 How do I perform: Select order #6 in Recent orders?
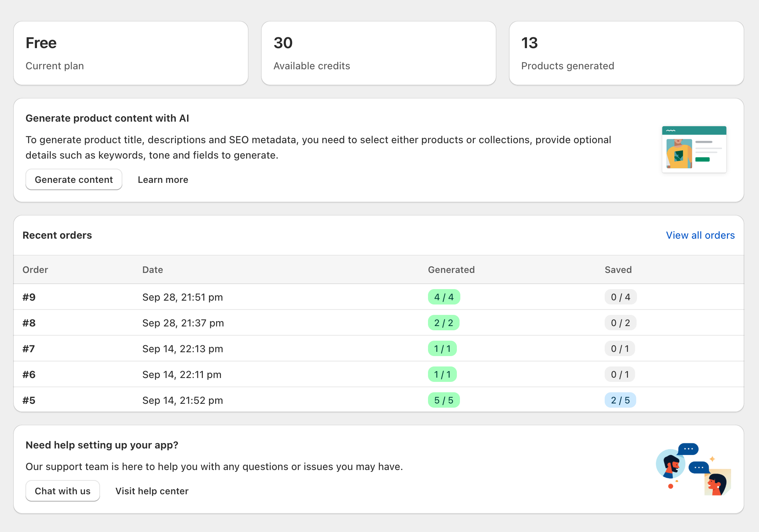[x=29, y=375]
